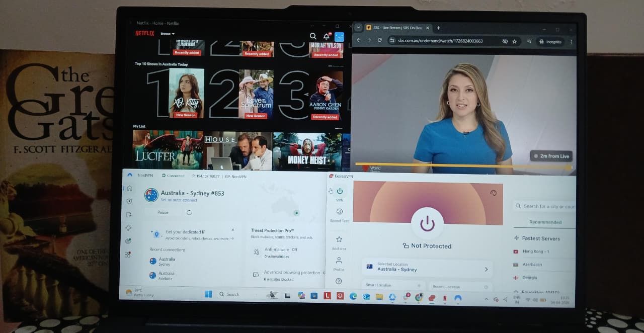Open ExpressVPN Add-ons star icon
This screenshot has height=333, width=644.
point(339,242)
